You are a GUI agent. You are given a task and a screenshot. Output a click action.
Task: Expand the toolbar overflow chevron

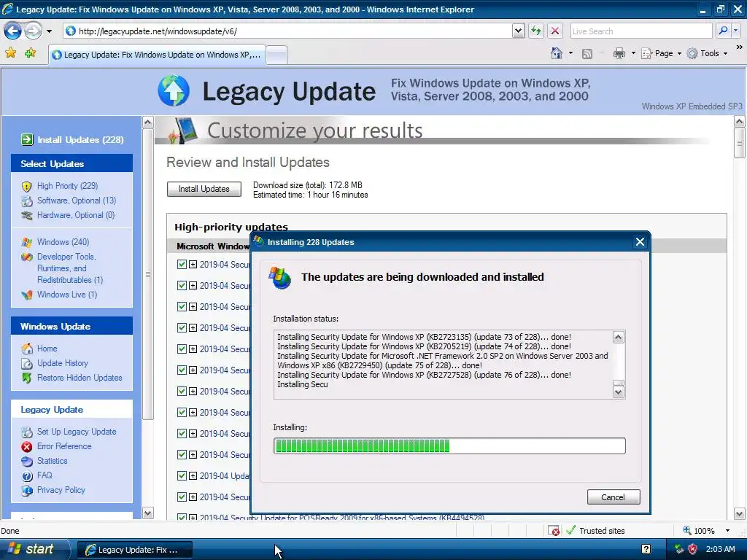[x=740, y=47]
